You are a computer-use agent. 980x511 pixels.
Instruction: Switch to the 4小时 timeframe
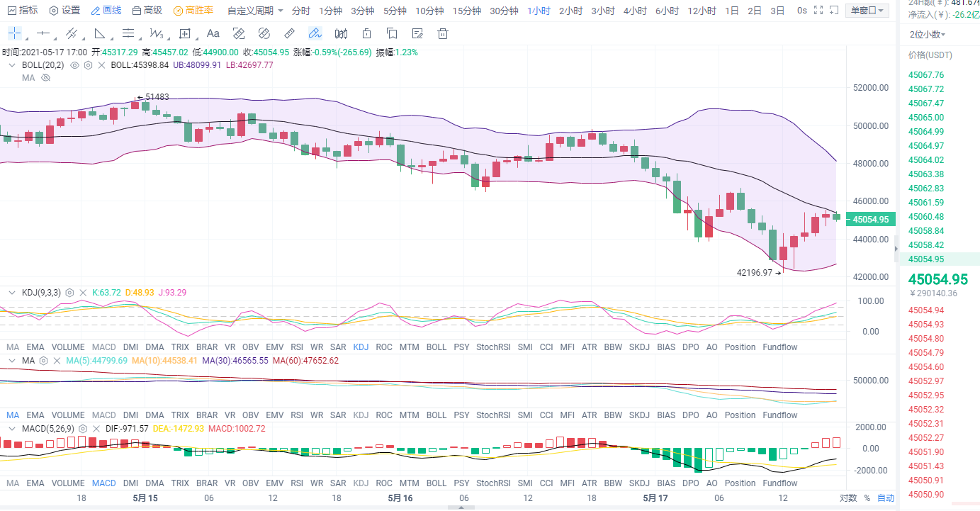tap(634, 11)
